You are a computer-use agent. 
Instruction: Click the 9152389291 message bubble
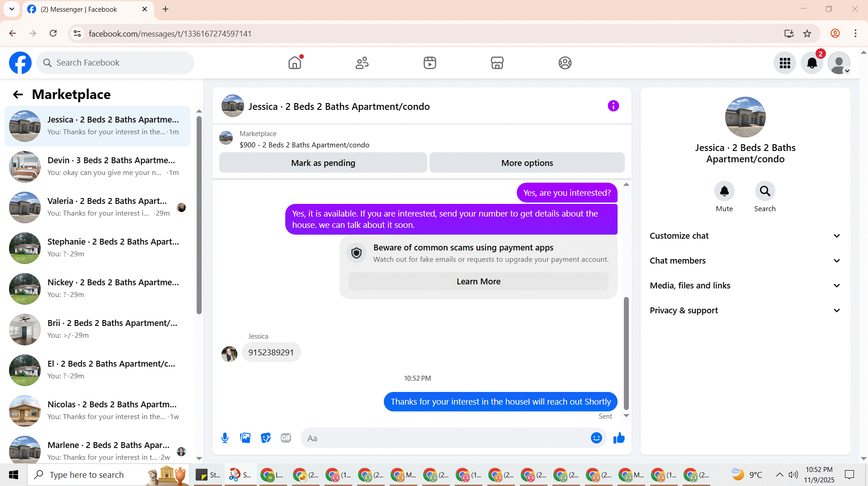(271, 353)
